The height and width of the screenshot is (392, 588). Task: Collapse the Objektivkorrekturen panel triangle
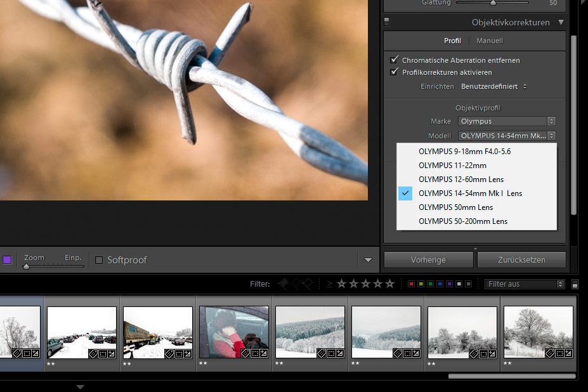[x=561, y=22]
